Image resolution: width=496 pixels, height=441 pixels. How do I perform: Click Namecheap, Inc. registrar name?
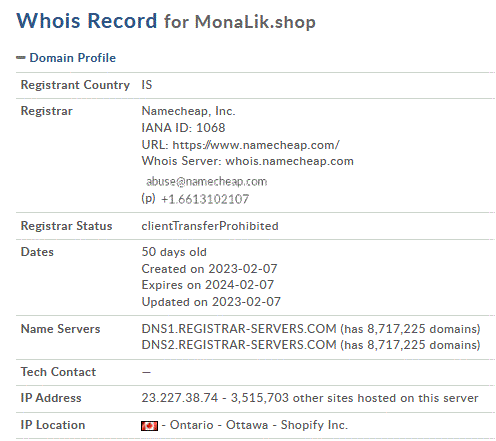[188, 111]
